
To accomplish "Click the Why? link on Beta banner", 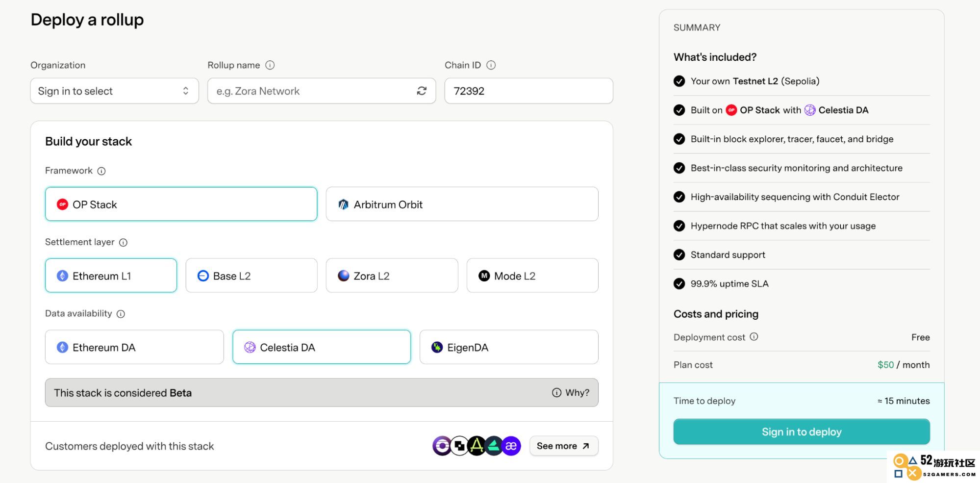I will [571, 393].
